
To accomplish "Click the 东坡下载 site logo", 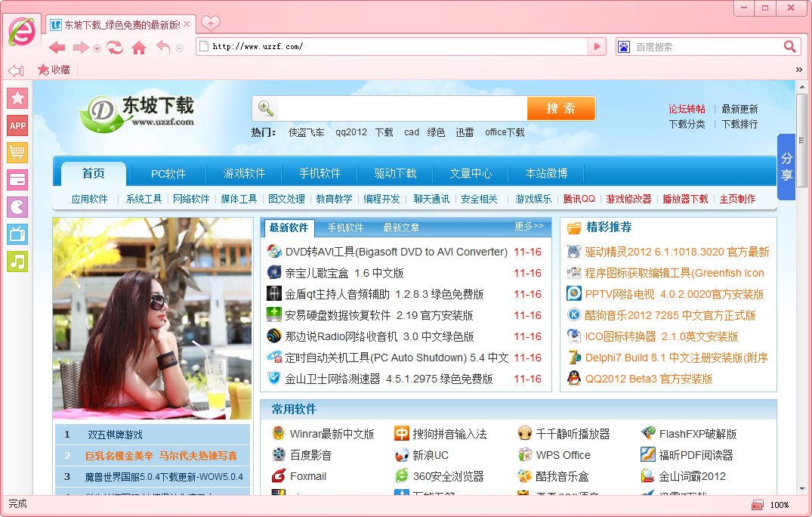I will (x=137, y=113).
